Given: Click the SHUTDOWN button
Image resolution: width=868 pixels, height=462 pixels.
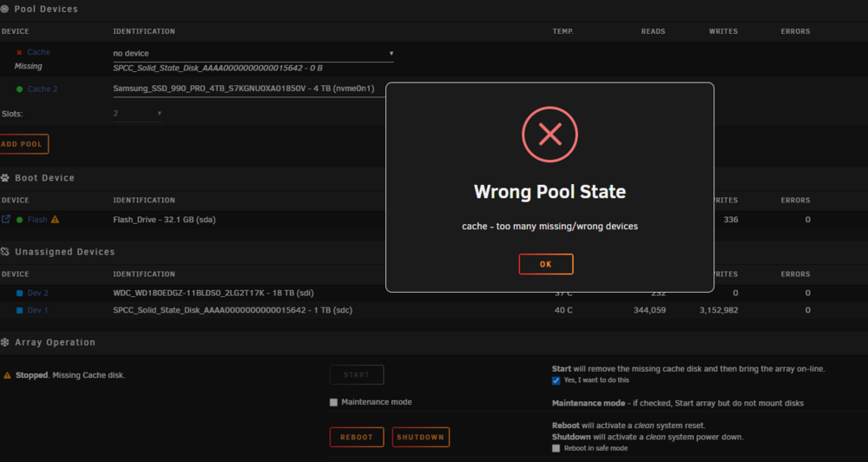Looking at the screenshot, I should click(421, 437).
